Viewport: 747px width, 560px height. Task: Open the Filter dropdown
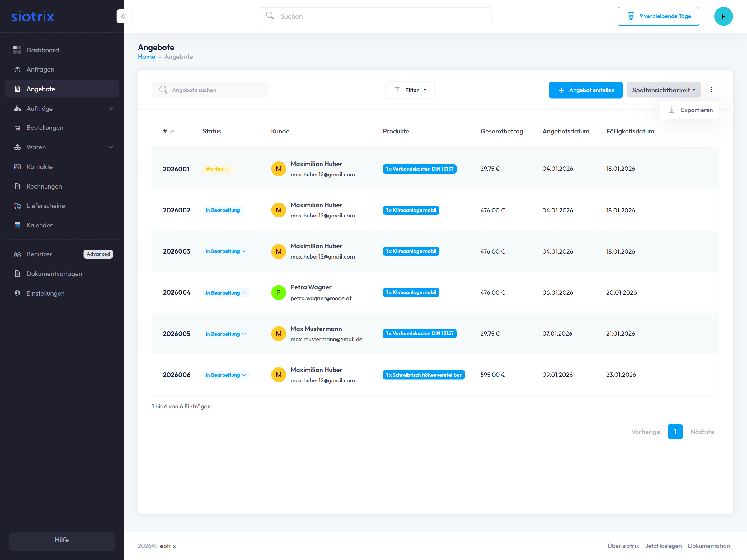click(410, 90)
